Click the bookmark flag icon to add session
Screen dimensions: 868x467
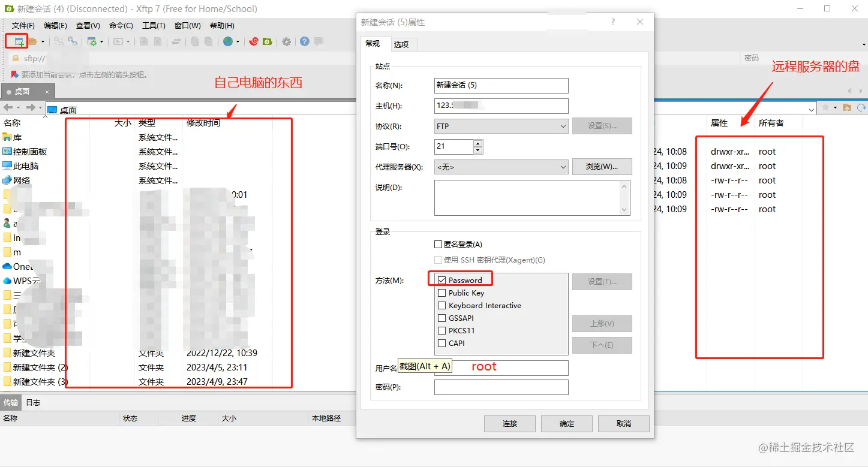tap(15, 75)
